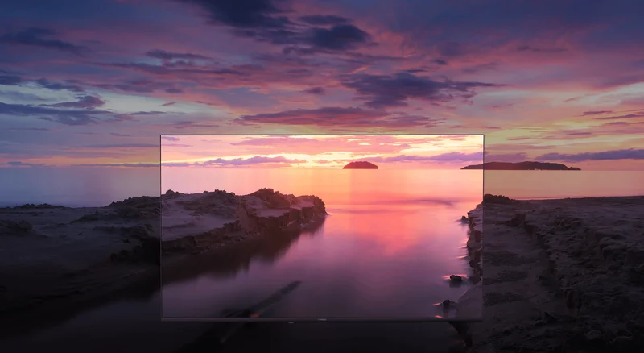The image size is (644, 353).
Task: Click the TV frame's top bezel edge
Action: point(322,135)
